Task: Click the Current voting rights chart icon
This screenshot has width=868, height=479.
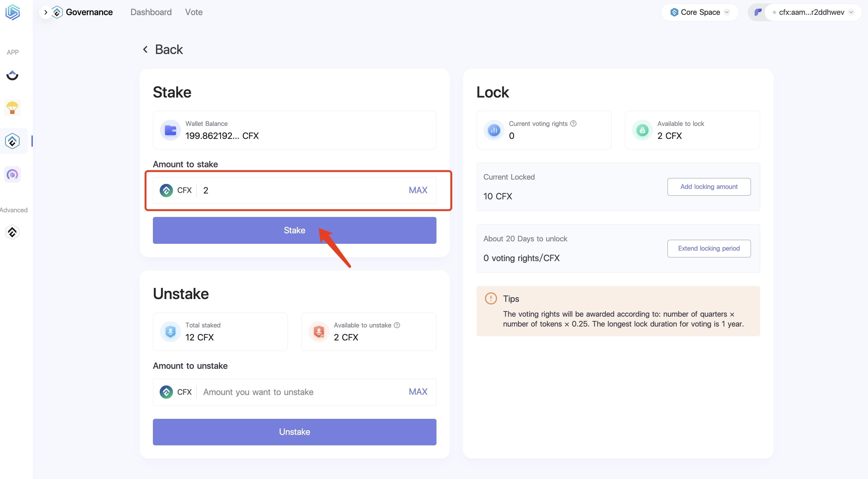Action: click(x=494, y=130)
